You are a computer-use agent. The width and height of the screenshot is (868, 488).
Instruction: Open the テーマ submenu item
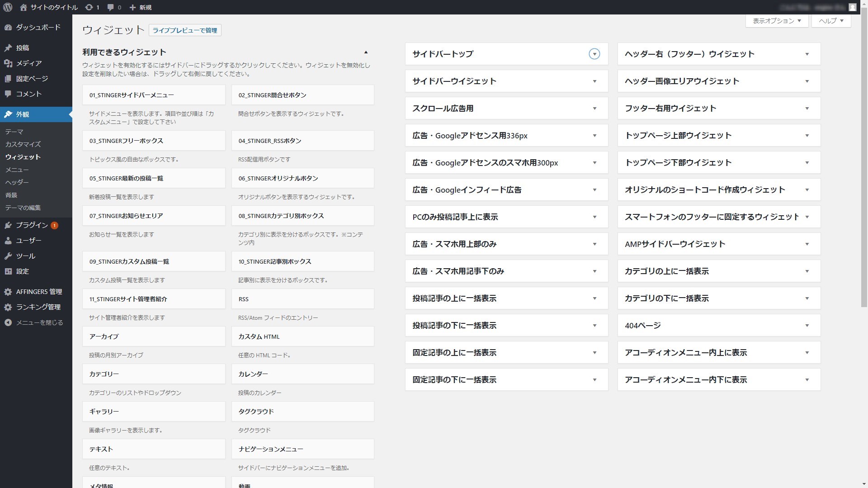[14, 132]
